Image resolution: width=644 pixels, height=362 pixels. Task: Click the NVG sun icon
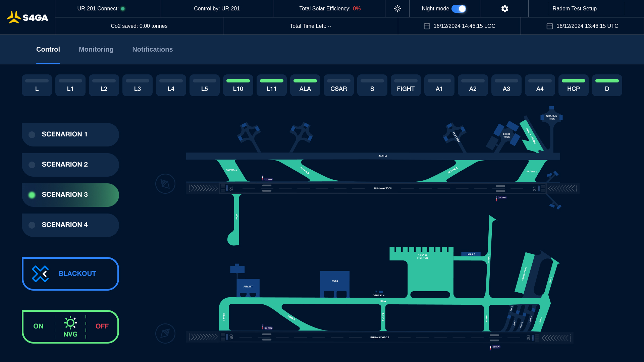70,323
